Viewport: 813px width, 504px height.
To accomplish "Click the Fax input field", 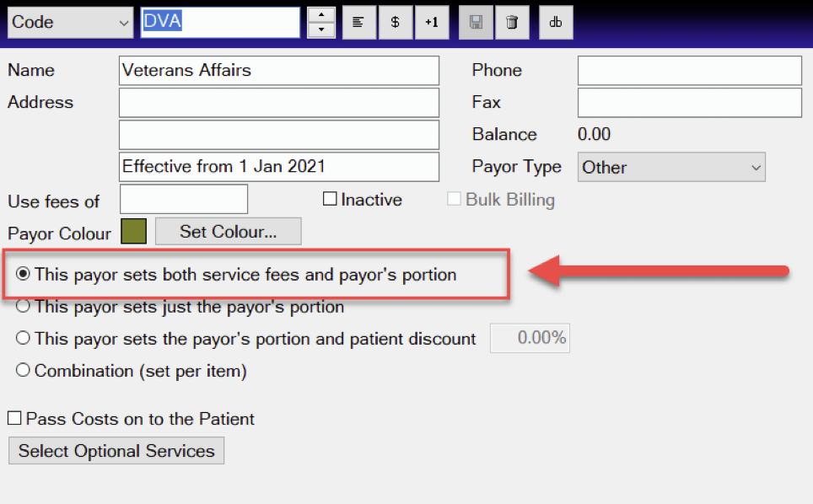I will (690, 103).
